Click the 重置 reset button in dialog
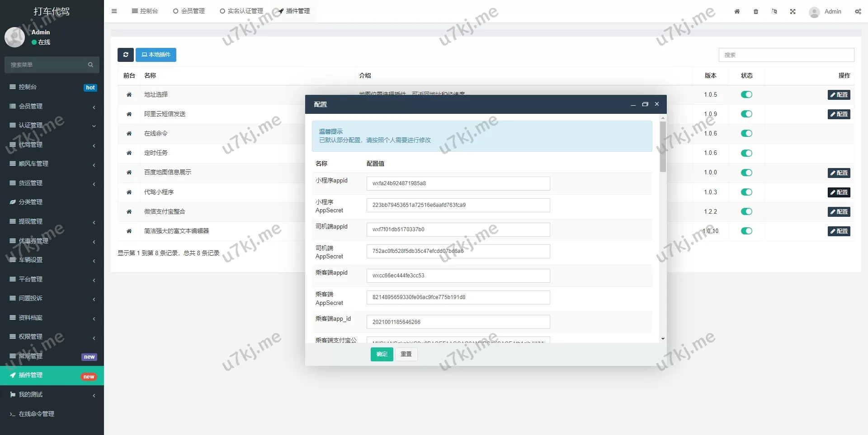The image size is (868, 435). [406, 354]
